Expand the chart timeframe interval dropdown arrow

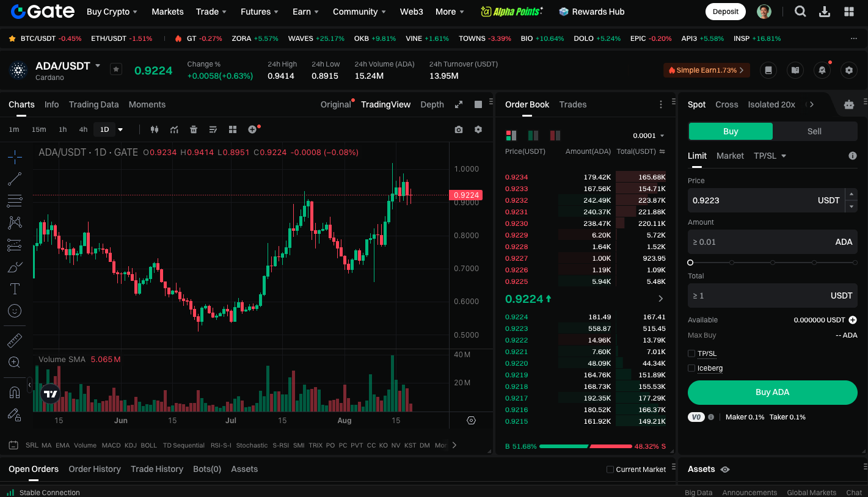tap(120, 129)
